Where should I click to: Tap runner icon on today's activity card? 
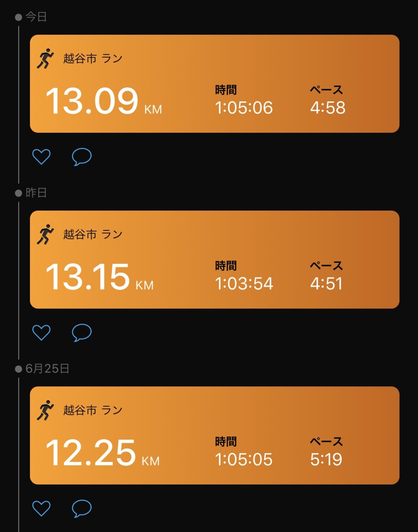pyautogui.click(x=45, y=59)
